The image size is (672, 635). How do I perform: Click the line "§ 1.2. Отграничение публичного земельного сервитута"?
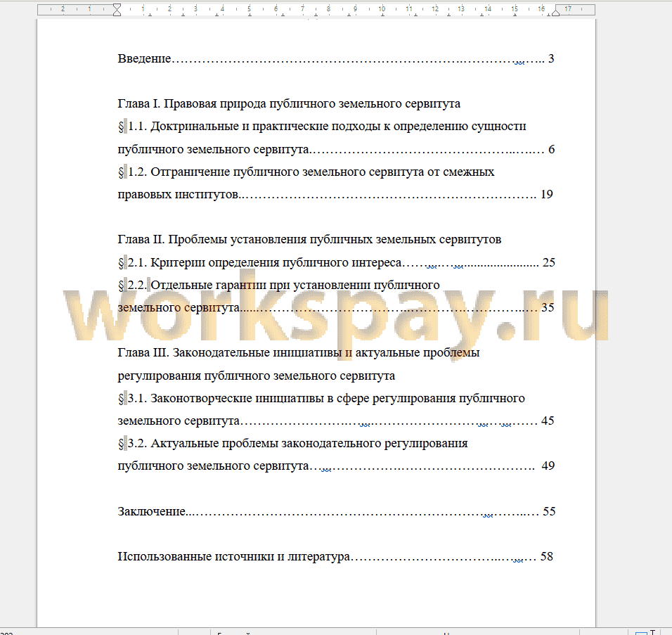pyautogui.click(x=306, y=172)
